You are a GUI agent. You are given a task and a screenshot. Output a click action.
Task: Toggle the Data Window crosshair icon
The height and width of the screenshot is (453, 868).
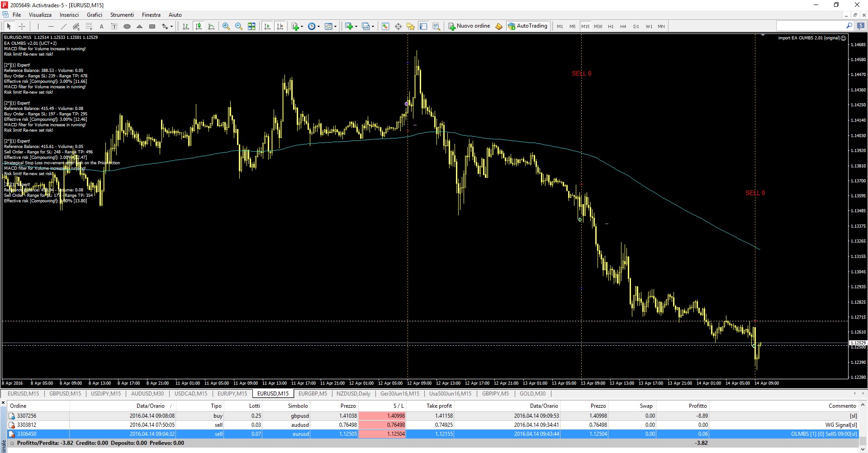(398, 26)
